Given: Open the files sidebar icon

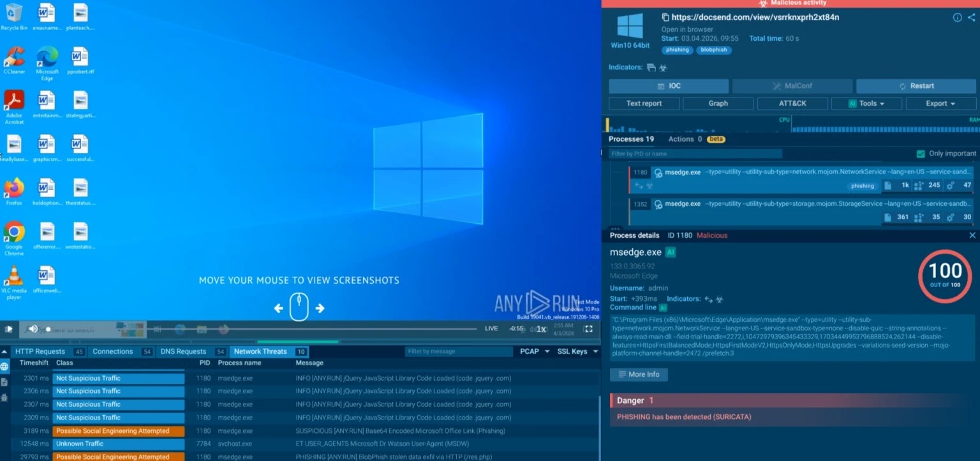Looking at the screenshot, I should tap(4, 382).
